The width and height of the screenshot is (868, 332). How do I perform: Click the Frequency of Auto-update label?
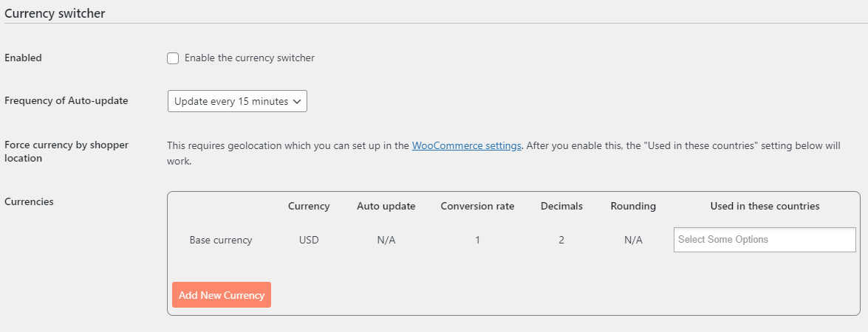pyautogui.click(x=66, y=101)
